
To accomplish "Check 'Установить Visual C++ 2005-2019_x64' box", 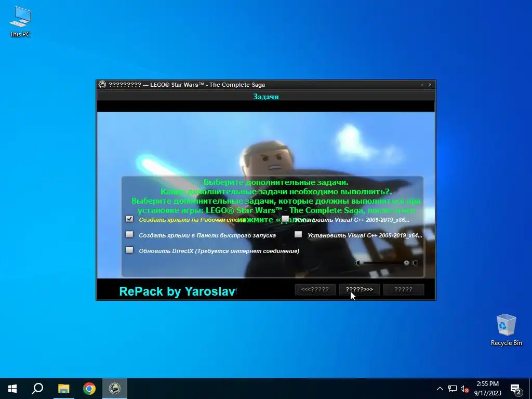I will [298, 234].
